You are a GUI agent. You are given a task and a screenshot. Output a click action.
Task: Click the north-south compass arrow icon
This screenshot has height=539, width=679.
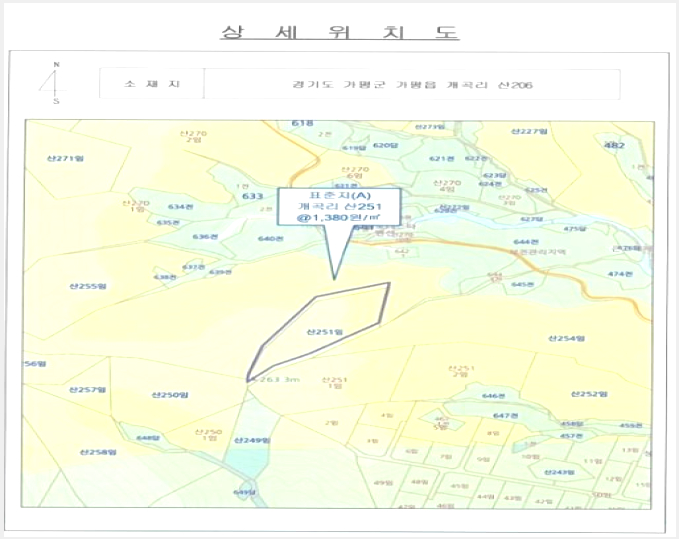click(x=55, y=82)
